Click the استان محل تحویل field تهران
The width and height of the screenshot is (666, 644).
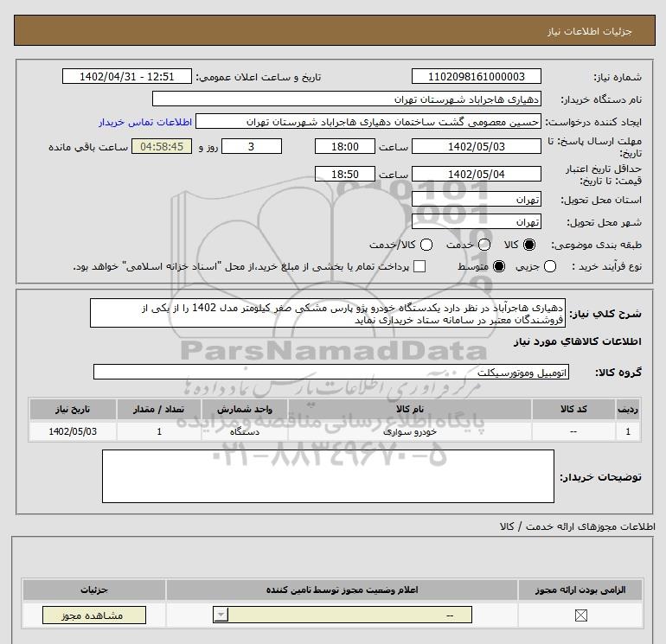[x=476, y=199]
